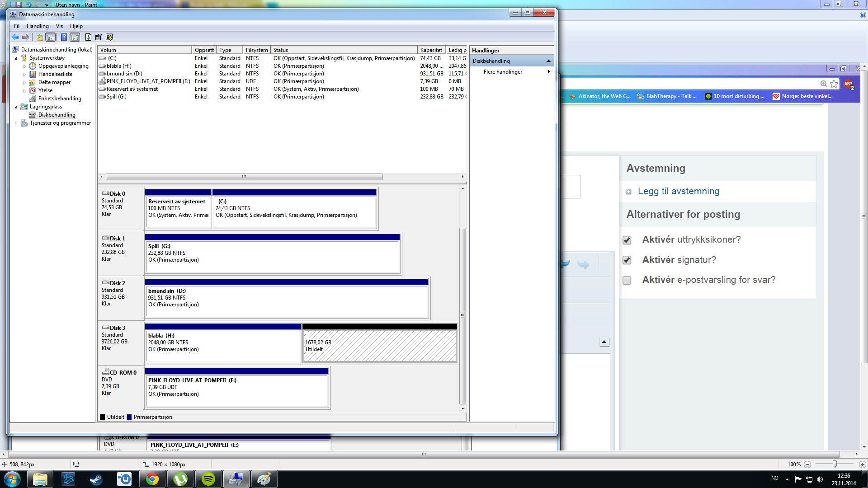Click the Paint zoom slider handle

[x=835, y=464]
